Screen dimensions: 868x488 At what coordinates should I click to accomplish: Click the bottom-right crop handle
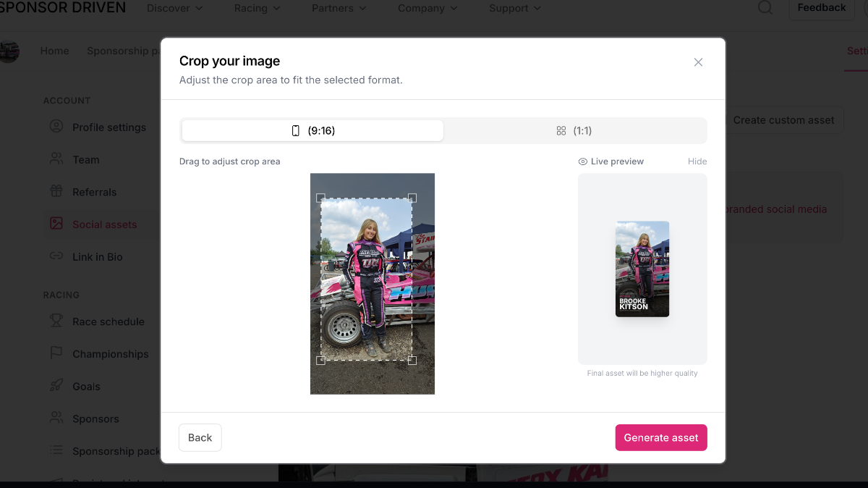click(x=412, y=360)
